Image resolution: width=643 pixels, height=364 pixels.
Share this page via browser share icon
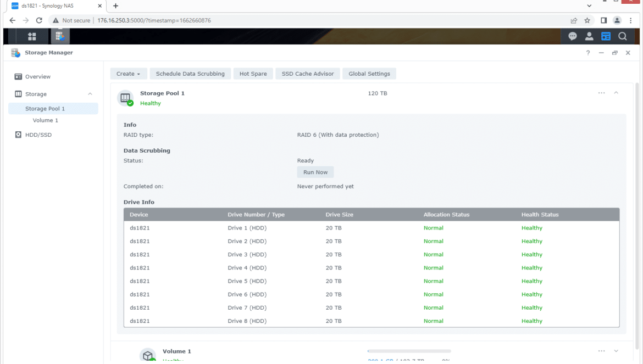(x=574, y=20)
